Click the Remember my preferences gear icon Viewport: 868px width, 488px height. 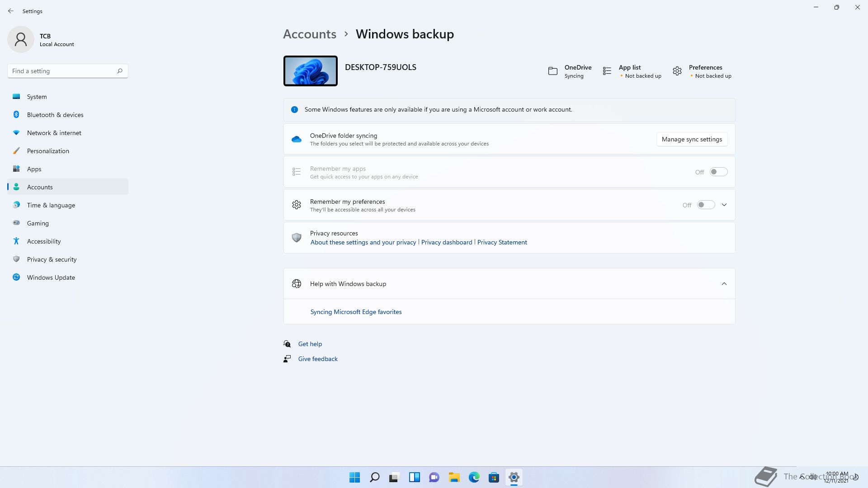(x=297, y=205)
